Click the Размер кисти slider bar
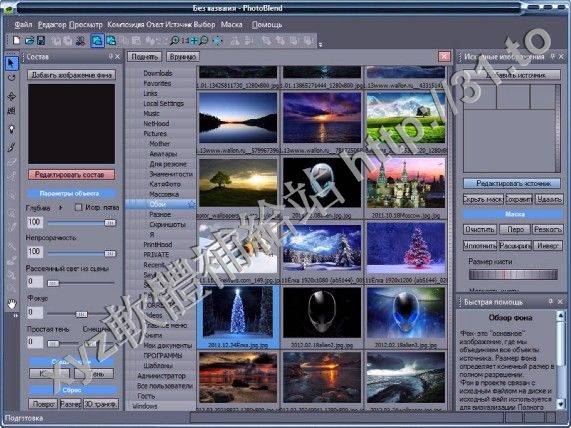 [513, 274]
